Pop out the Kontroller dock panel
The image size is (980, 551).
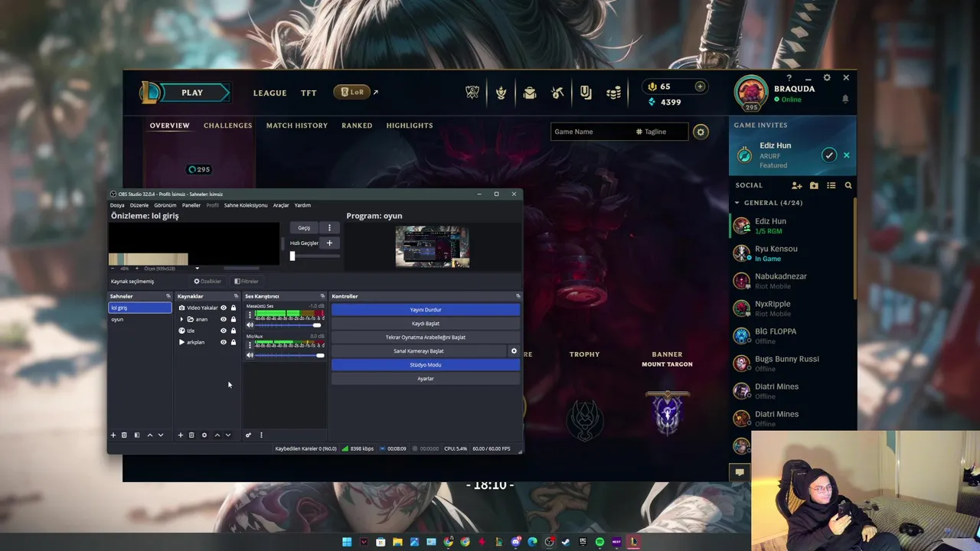[x=518, y=296]
